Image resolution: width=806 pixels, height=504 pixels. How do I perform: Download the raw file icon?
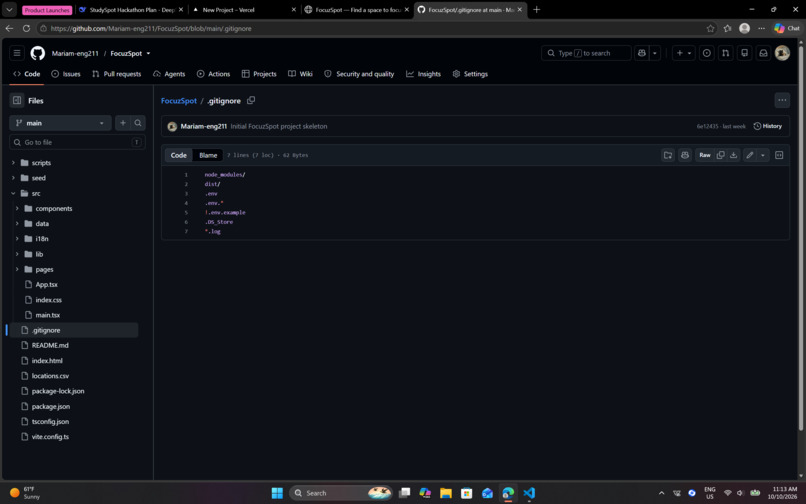tap(734, 155)
